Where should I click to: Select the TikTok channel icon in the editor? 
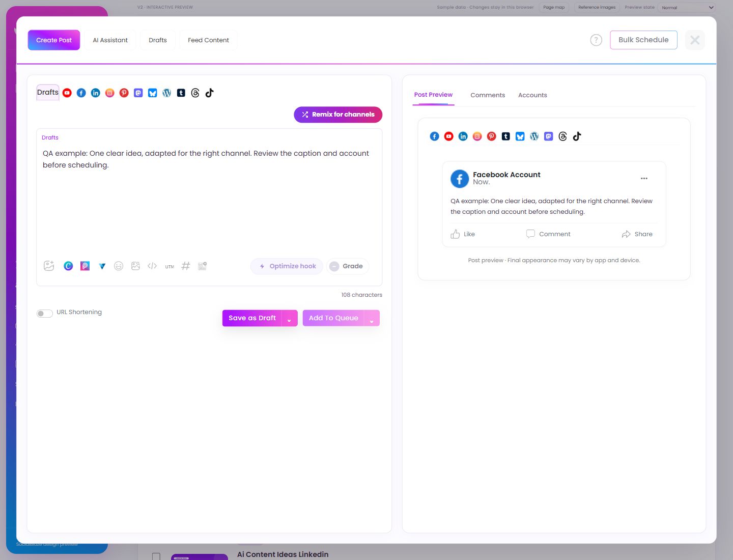209,93
